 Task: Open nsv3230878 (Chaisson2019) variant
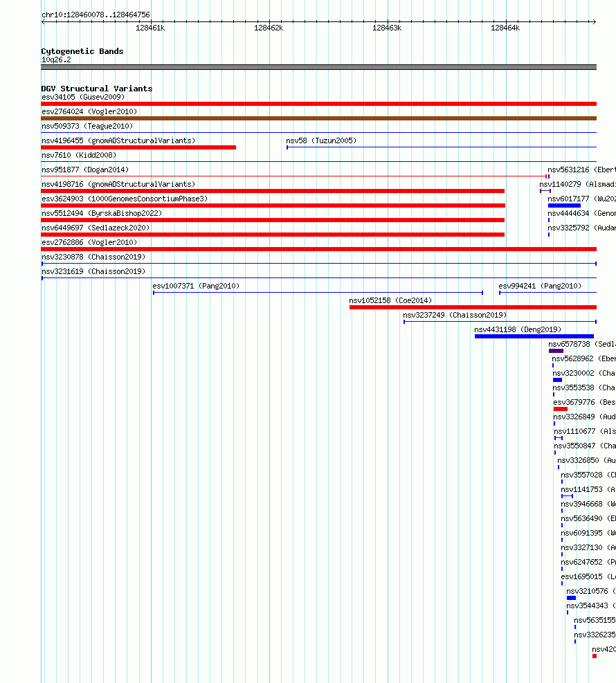click(93, 257)
